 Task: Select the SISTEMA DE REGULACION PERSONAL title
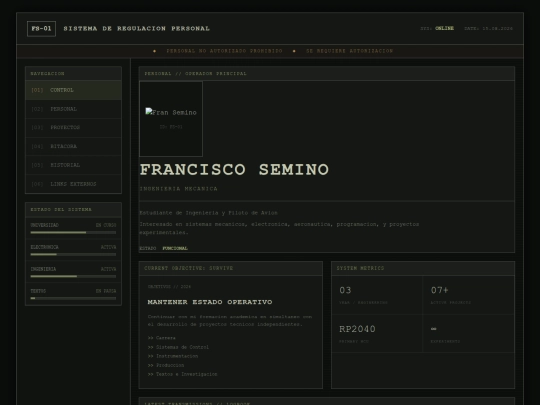coord(136,29)
